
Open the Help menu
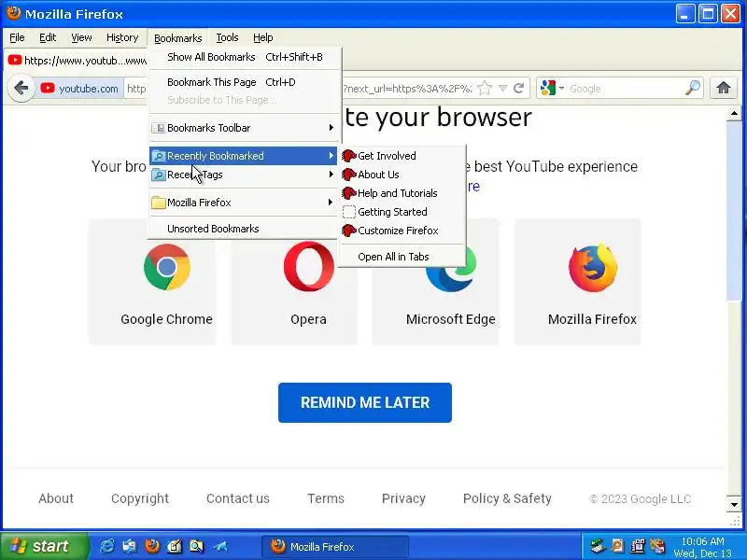[262, 37]
